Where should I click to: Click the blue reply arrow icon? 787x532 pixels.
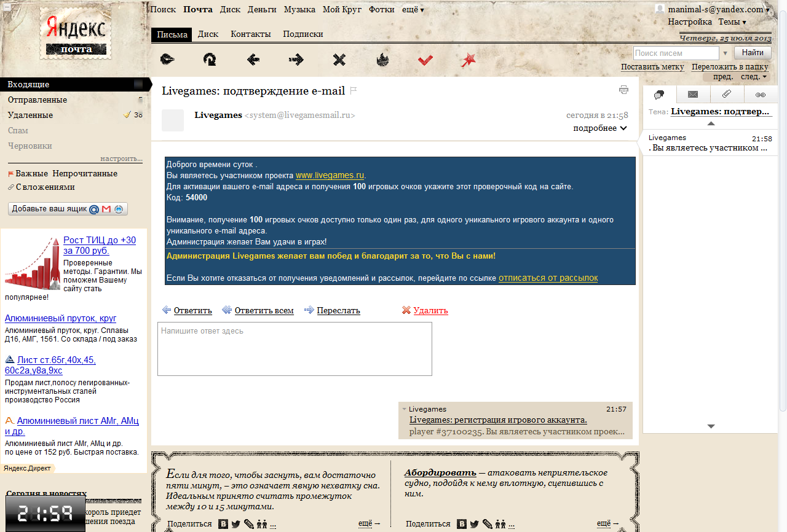pyautogui.click(x=167, y=310)
